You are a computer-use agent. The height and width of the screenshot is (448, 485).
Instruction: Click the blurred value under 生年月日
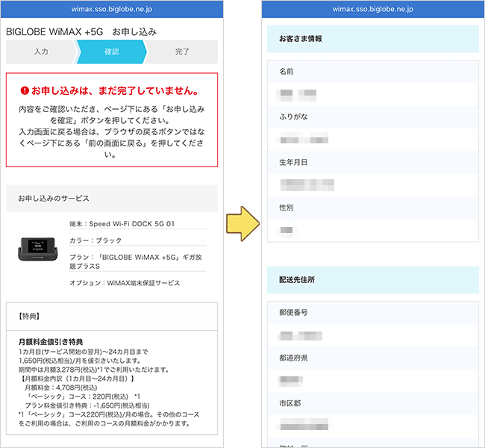pos(307,185)
